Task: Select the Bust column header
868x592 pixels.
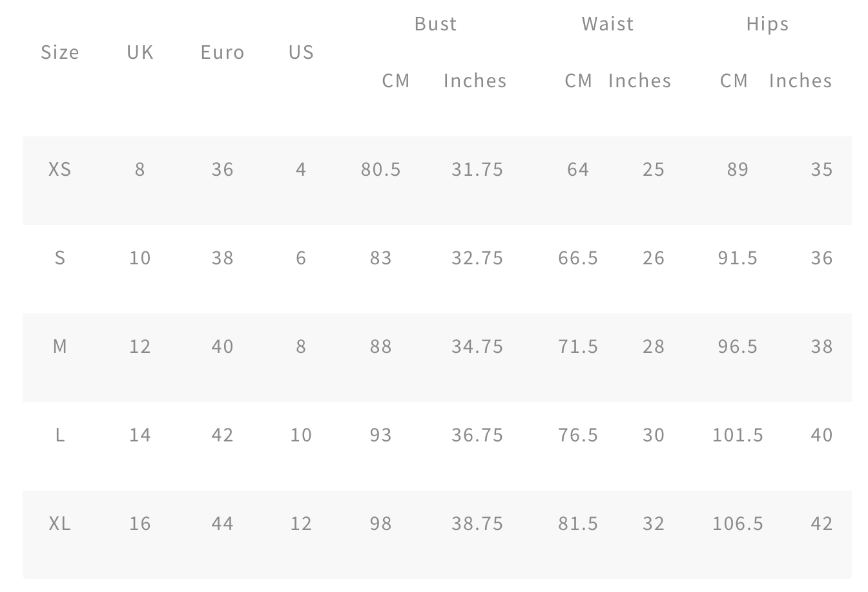Action: 436,24
